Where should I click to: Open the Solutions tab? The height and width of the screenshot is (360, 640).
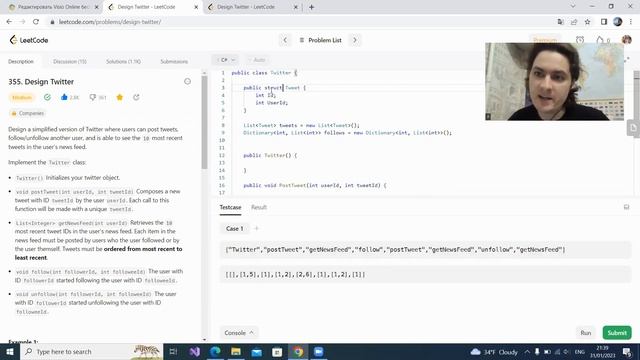pos(123,62)
